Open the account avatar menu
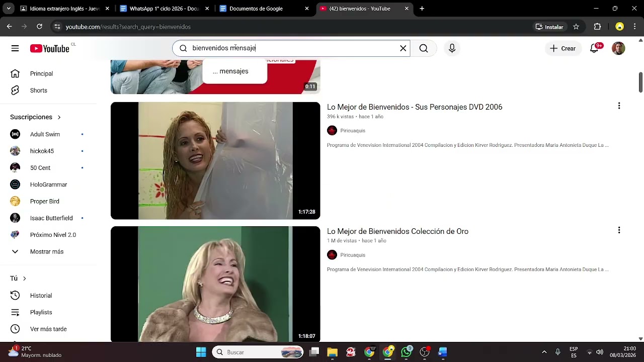 (618, 48)
